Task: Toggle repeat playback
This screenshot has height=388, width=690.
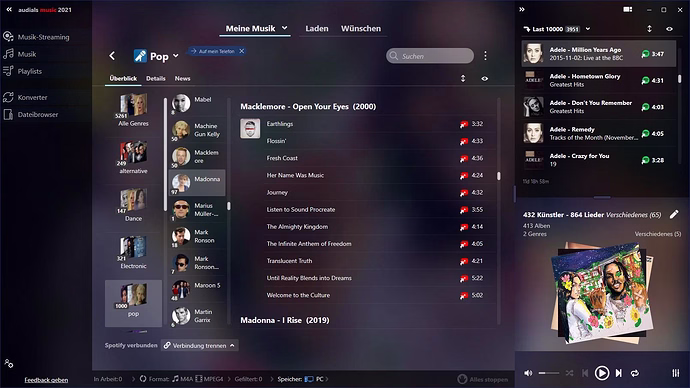Action: tap(635, 373)
